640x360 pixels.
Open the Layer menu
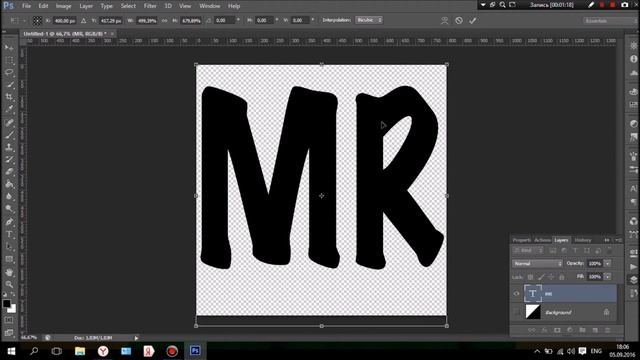tap(86, 6)
